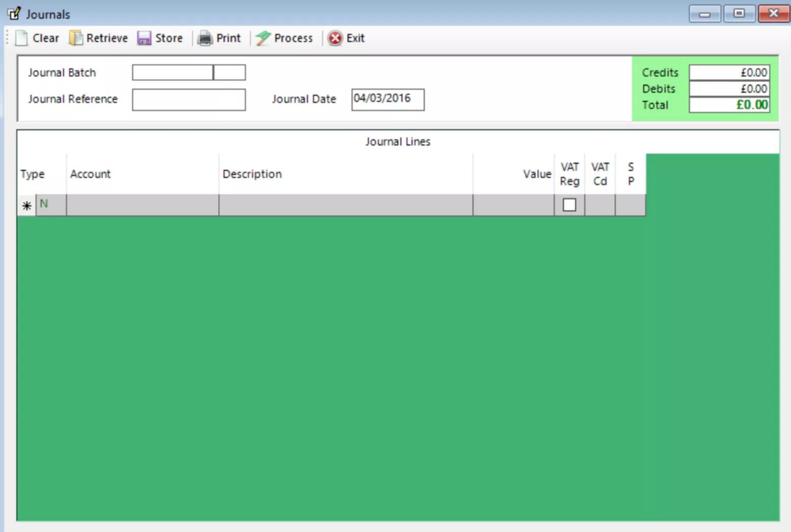Click the VAT Cd cell
Screen dimensions: 791x532
pyautogui.click(x=599, y=205)
